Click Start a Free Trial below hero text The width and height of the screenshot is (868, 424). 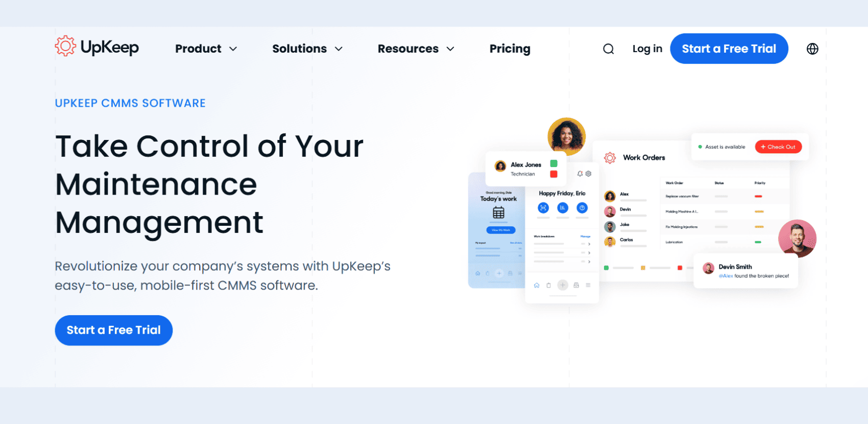coord(113,330)
